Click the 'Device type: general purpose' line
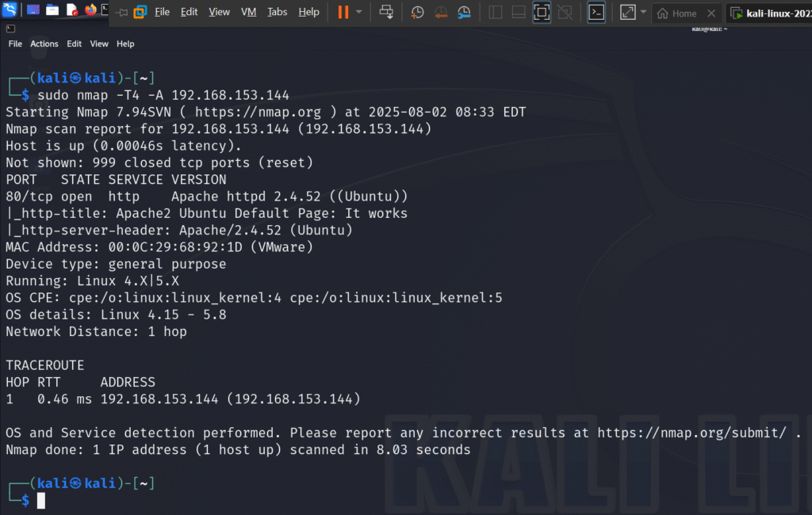 tap(116, 264)
